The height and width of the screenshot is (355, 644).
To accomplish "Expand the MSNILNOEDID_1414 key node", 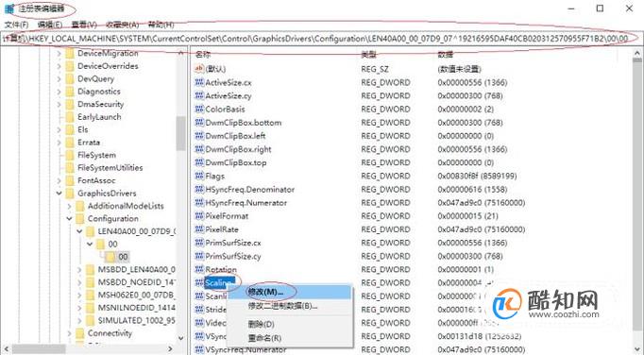I will [x=79, y=308].
